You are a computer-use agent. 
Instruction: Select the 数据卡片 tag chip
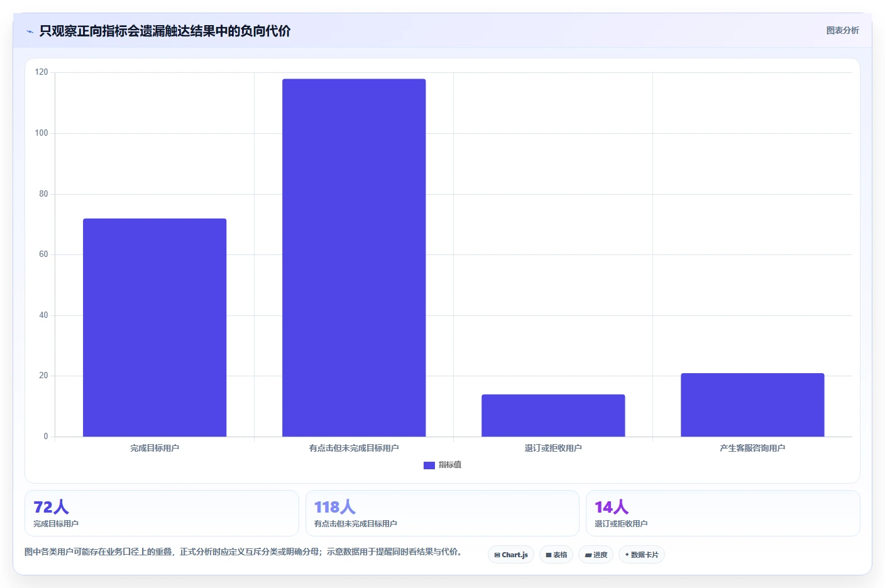click(642, 555)
